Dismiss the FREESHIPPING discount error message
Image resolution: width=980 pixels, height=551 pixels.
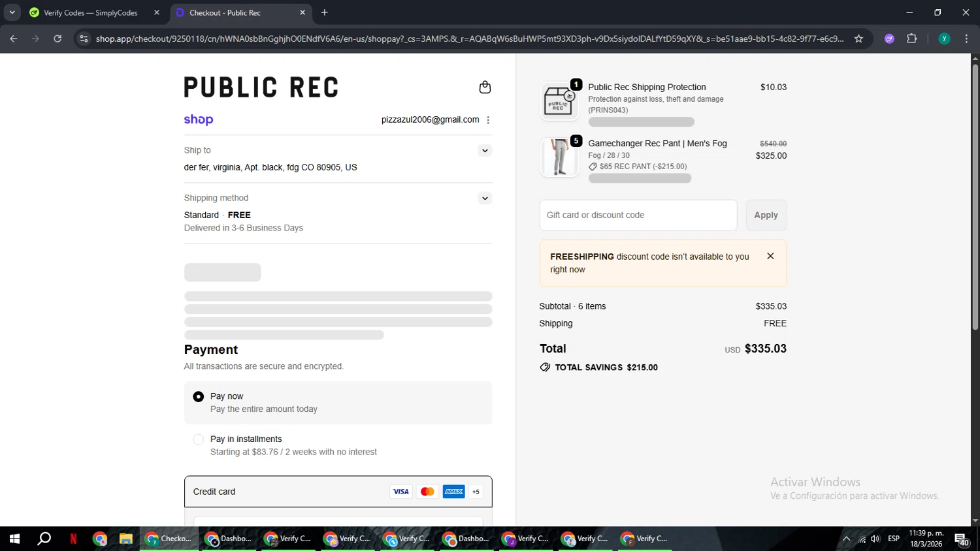tap(770, 257)
